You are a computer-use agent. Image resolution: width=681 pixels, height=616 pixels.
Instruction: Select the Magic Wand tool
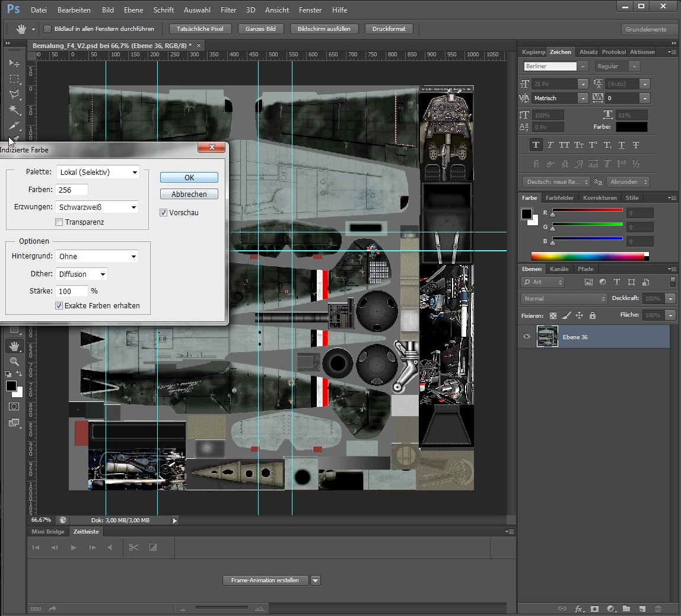[14, 110]
